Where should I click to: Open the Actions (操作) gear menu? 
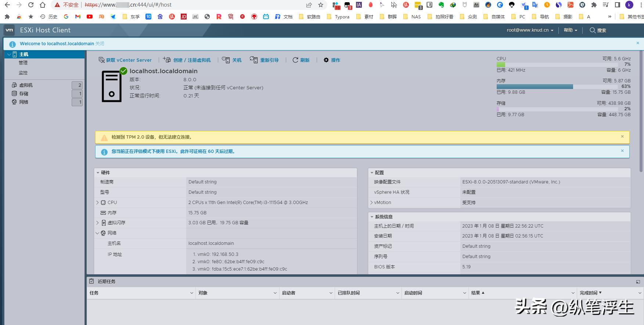332,60
